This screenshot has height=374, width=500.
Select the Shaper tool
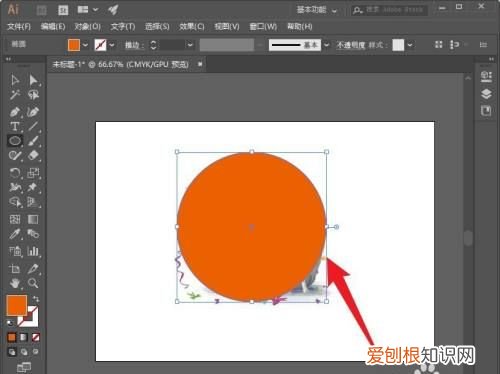(x=15, y=156)
